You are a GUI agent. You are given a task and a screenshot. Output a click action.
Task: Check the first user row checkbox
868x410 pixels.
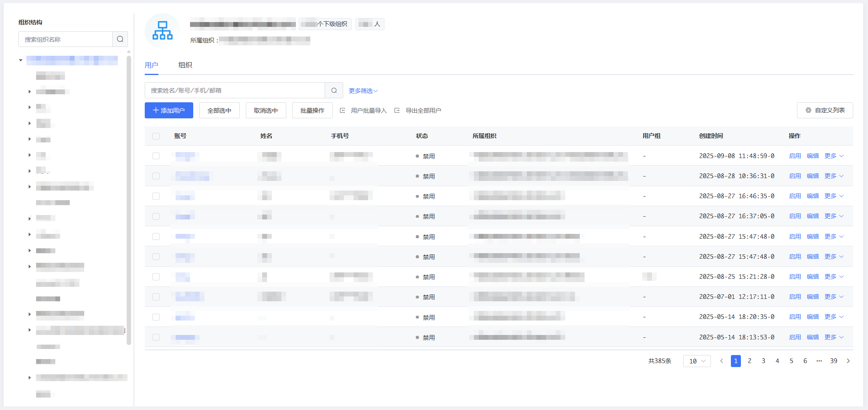coord(156,156)
